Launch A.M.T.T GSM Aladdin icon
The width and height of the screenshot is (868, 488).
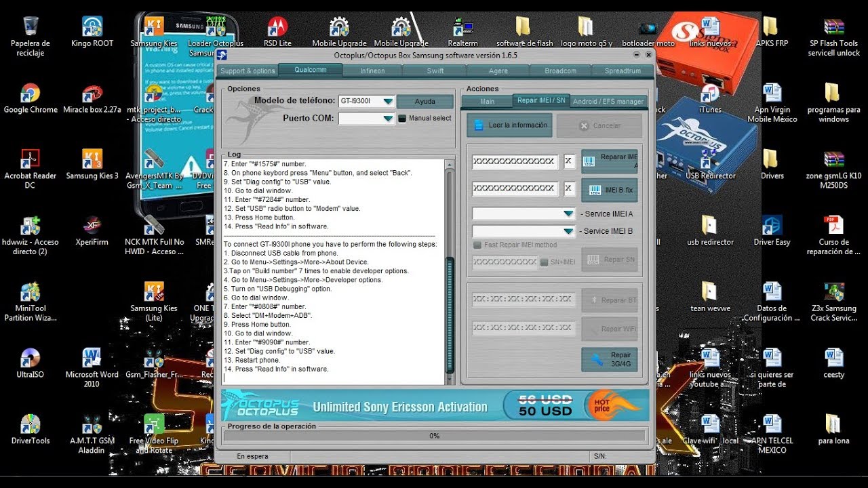click(x=92, y=434)
